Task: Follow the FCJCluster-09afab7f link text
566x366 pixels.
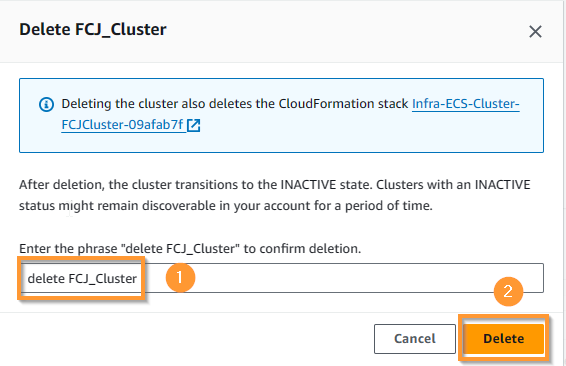Action: 122,125
